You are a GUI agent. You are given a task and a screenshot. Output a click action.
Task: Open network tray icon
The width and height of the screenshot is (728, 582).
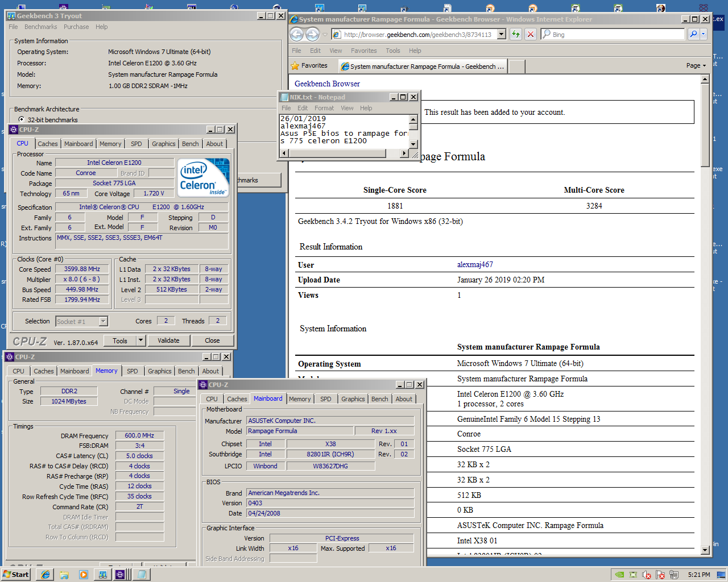pos(673,575)
